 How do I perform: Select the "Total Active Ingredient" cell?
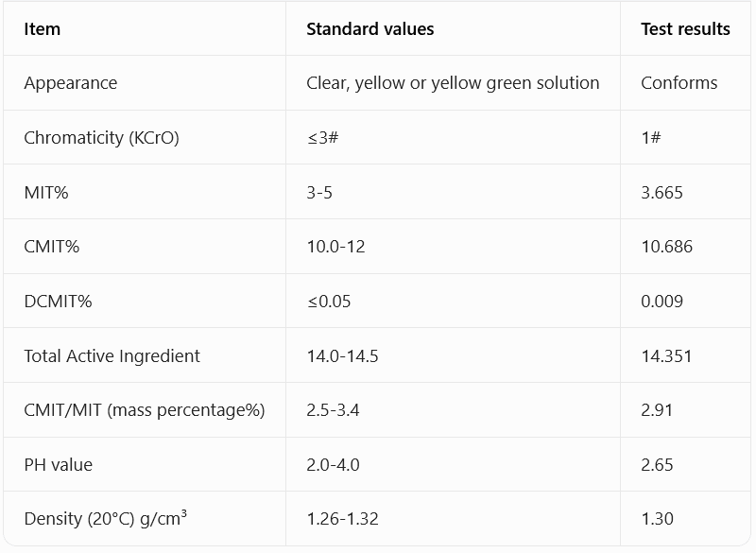click(112, 356)
